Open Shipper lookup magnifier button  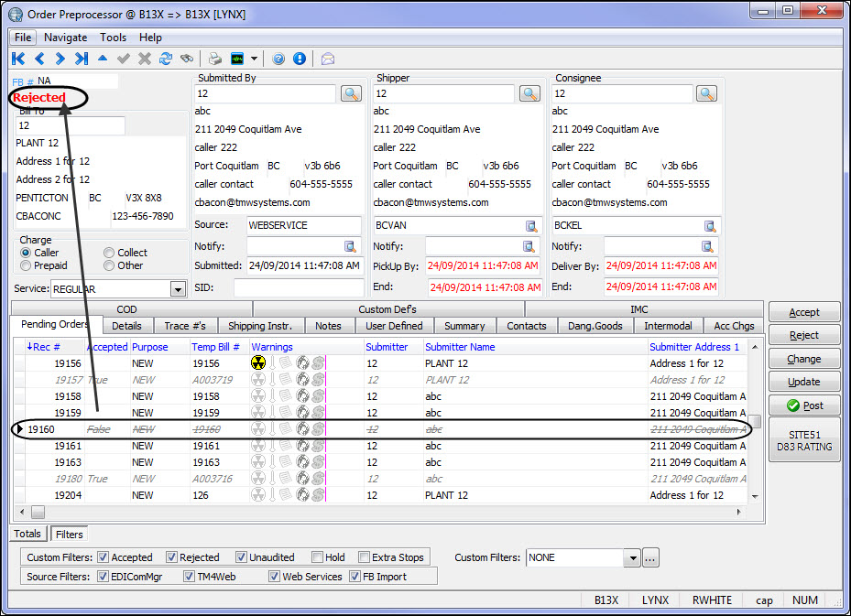pos(529,93)
